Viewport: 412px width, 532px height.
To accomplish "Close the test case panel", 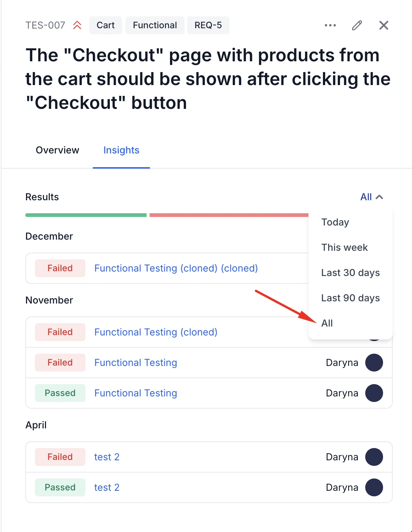I will [383, 25].
